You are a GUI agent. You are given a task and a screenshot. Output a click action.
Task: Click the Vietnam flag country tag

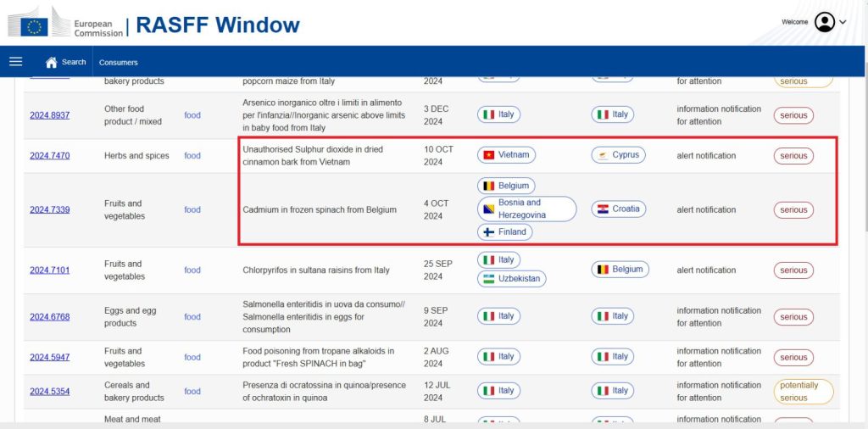click(x=506, y=155)
